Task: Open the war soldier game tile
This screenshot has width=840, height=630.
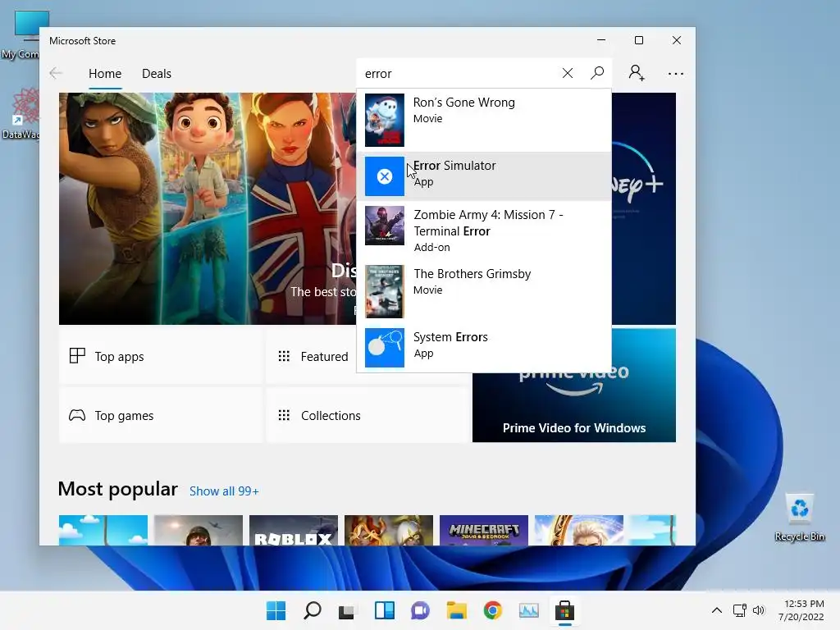Action: click(199, 531)
